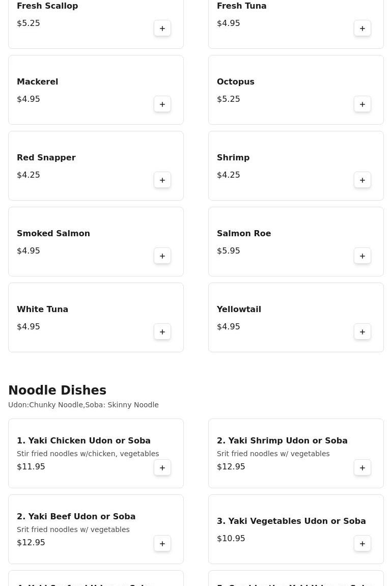The image size is (392, 586).
Task: Add Yaki Shrimp Udon or Soba
Action: [362, 468]
